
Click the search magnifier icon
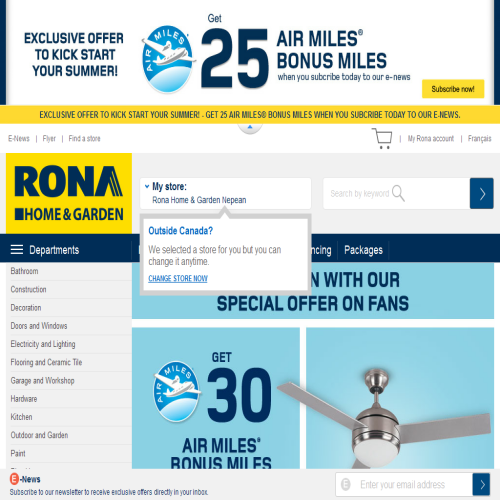[398, 193]
